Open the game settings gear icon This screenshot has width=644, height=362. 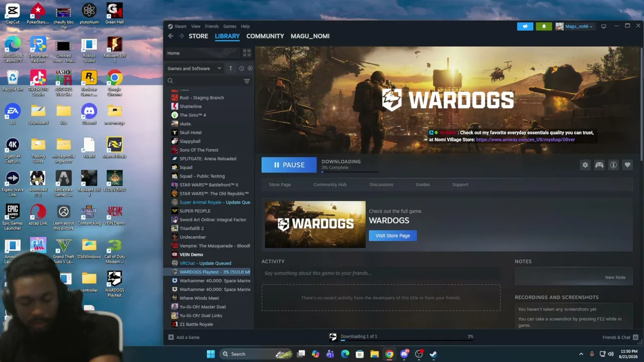click(585, 165)
